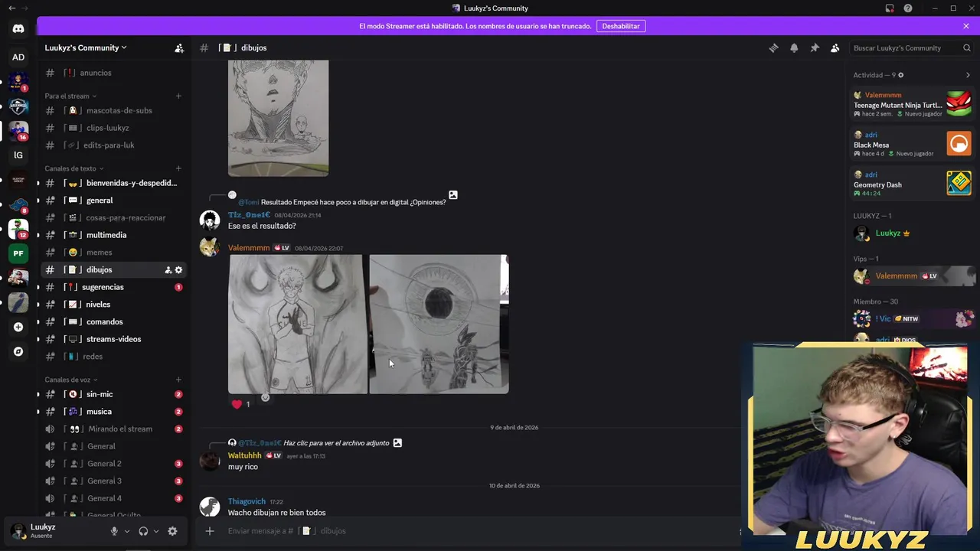Open the Teenage Mutant Ninja Turtles activity card
The height and width of the screenshot is (551, 980).
tap(912, 104)
